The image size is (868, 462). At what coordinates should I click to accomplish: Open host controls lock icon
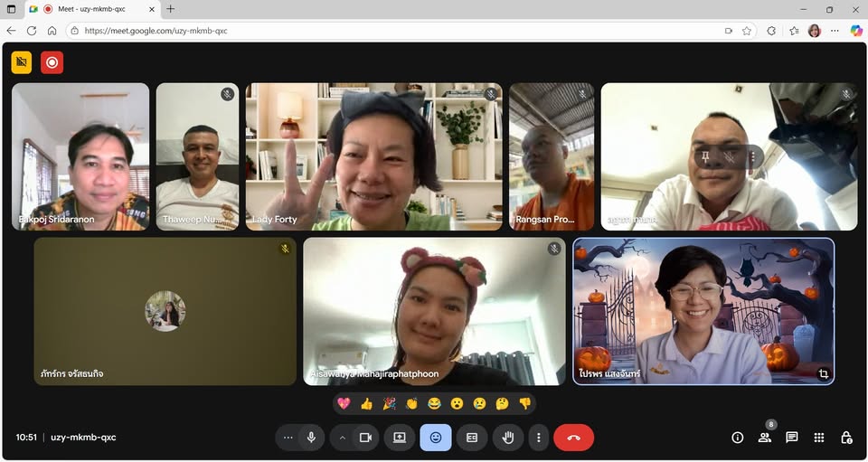846,438
